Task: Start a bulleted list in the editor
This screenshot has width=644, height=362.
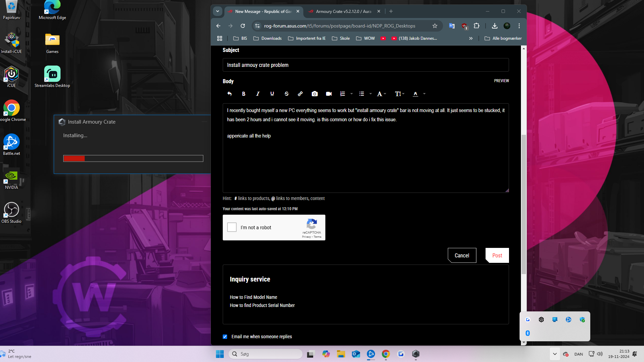Action: (362, 94)
